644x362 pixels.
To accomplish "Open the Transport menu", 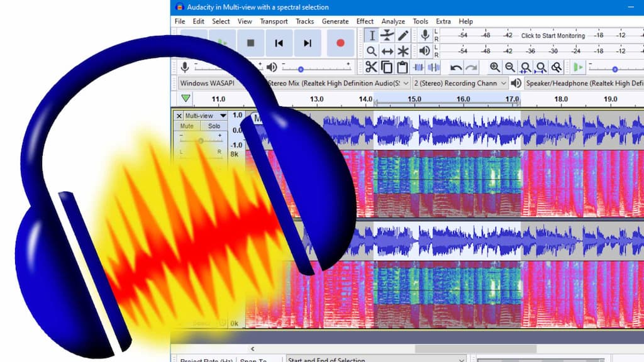I will coord(274,21).
